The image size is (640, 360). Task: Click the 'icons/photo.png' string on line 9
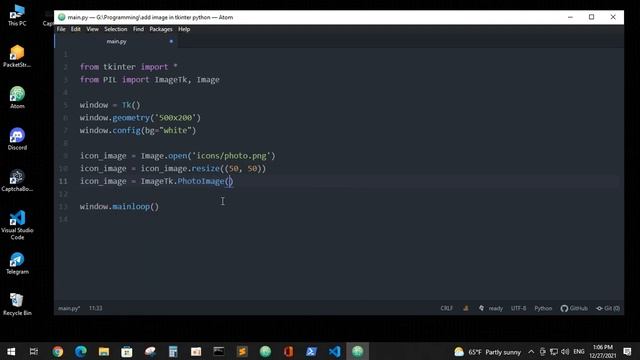pos(232,156)
